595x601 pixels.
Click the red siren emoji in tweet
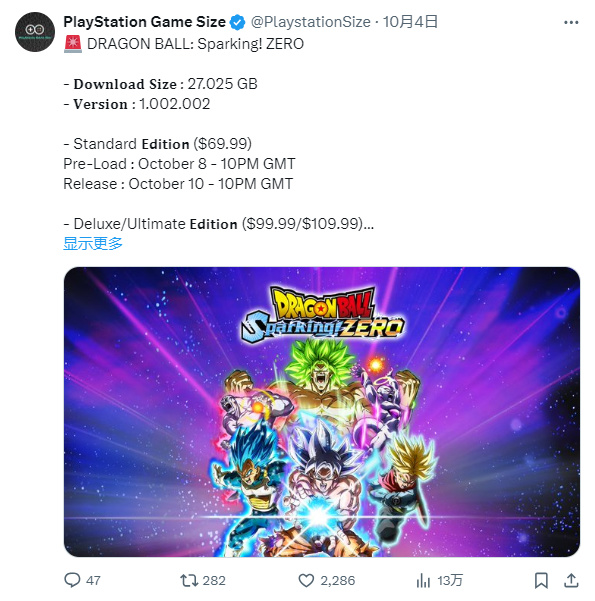click(73, 44)
